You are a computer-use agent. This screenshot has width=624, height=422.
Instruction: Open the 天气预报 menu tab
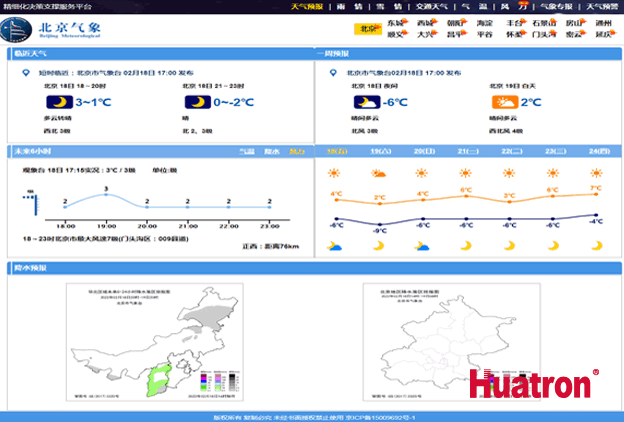306,6
